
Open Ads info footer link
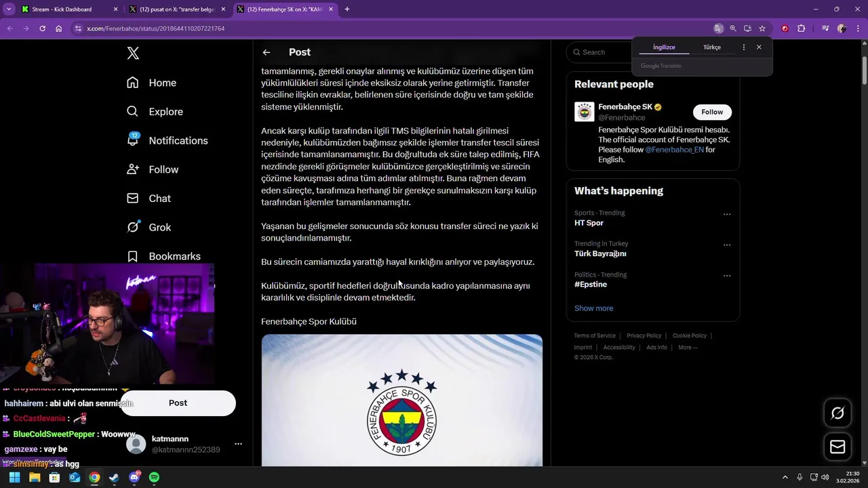tap(656, 348)
